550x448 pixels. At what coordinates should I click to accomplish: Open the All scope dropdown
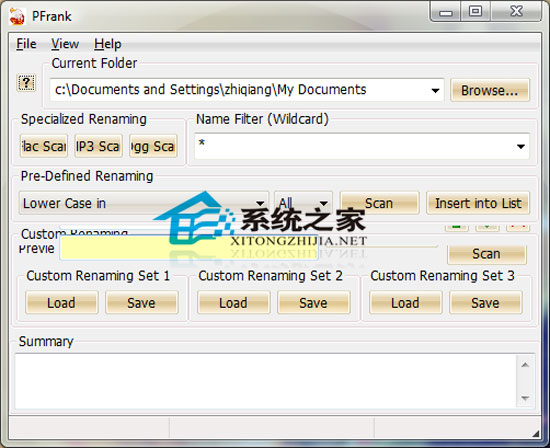(303, 203)
